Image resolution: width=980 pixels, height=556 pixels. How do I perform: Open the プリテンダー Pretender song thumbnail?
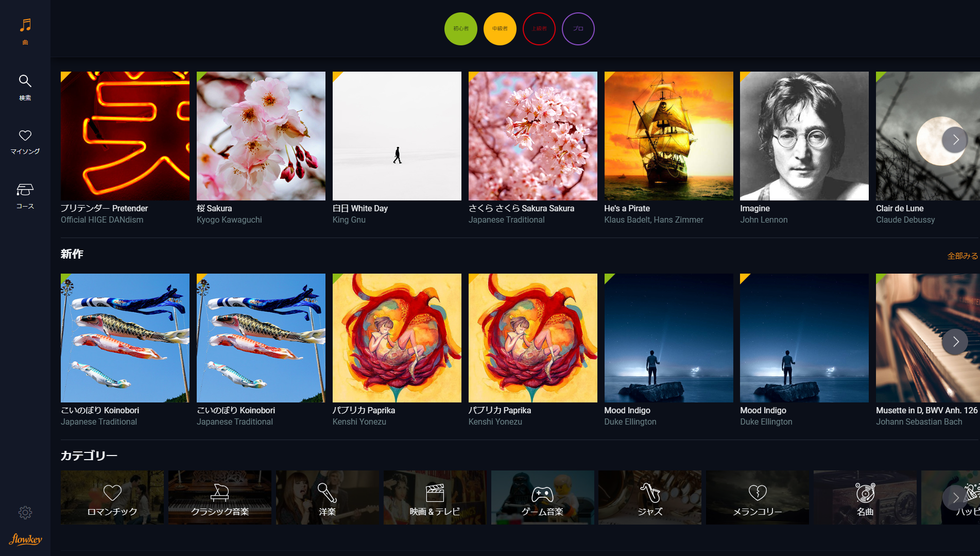tap(125, 136)
